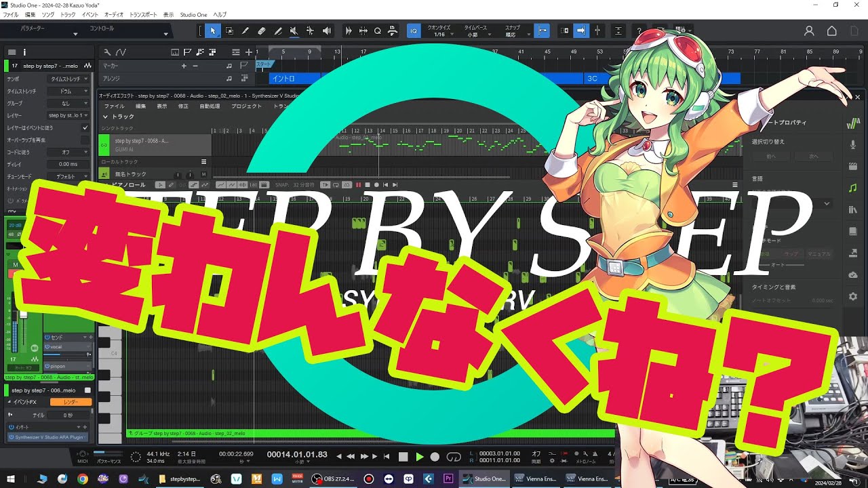Click the Record button in transport
Image resolution: width=868 pixels, height=488 pixels.
(435, 457)
